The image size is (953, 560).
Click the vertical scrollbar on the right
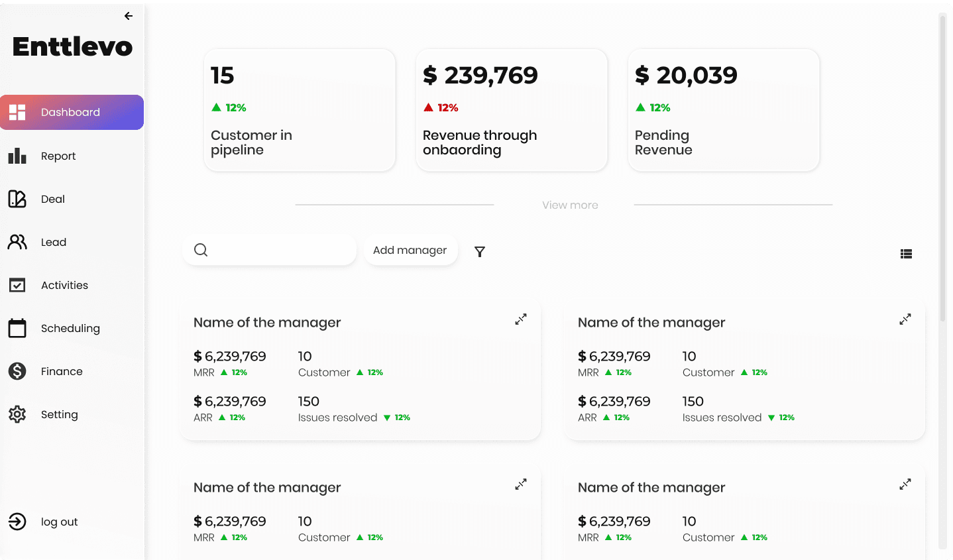point(942,166)
